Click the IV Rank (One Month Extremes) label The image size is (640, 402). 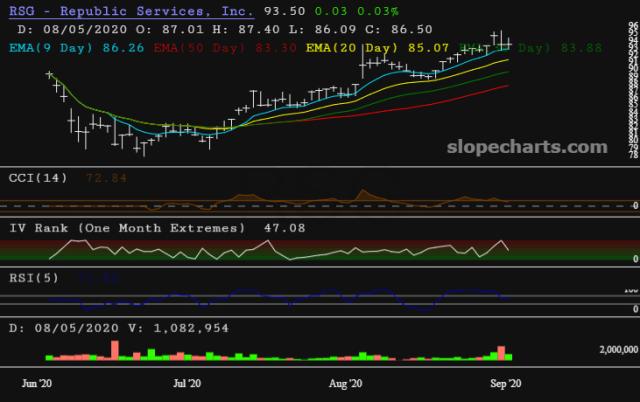point(127,228)
